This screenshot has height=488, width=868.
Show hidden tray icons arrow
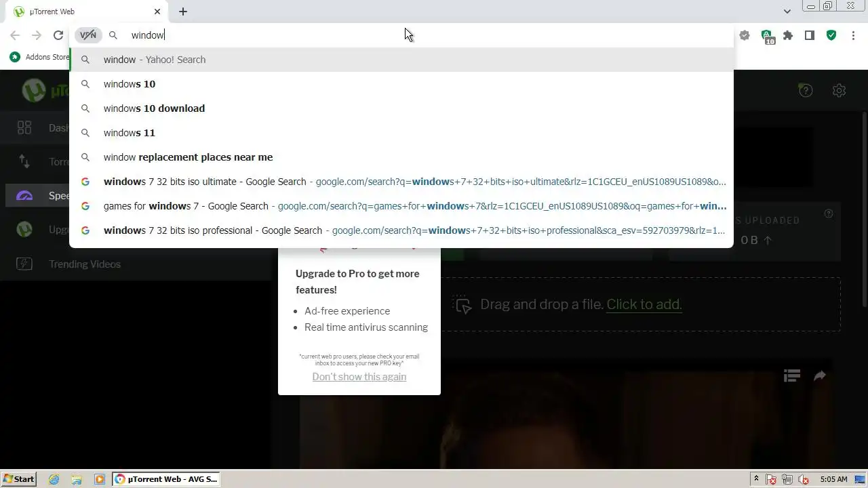click(x=756, y=479)
